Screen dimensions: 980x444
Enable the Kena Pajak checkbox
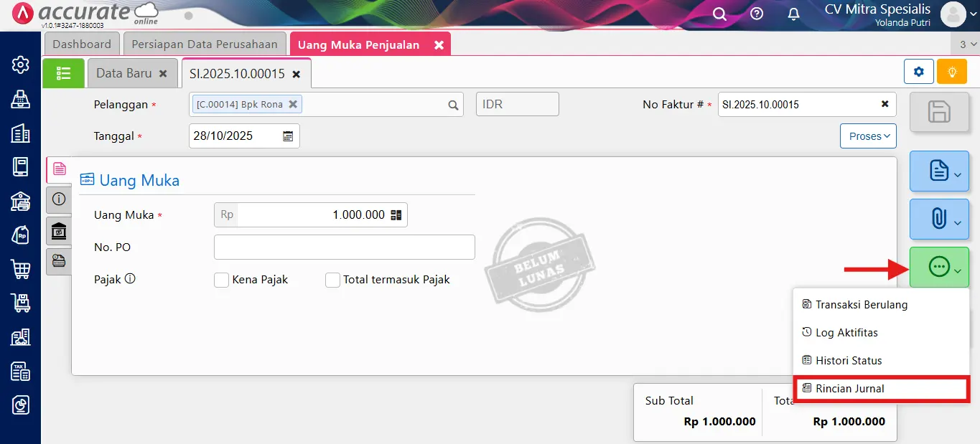[x=221, y=280]
